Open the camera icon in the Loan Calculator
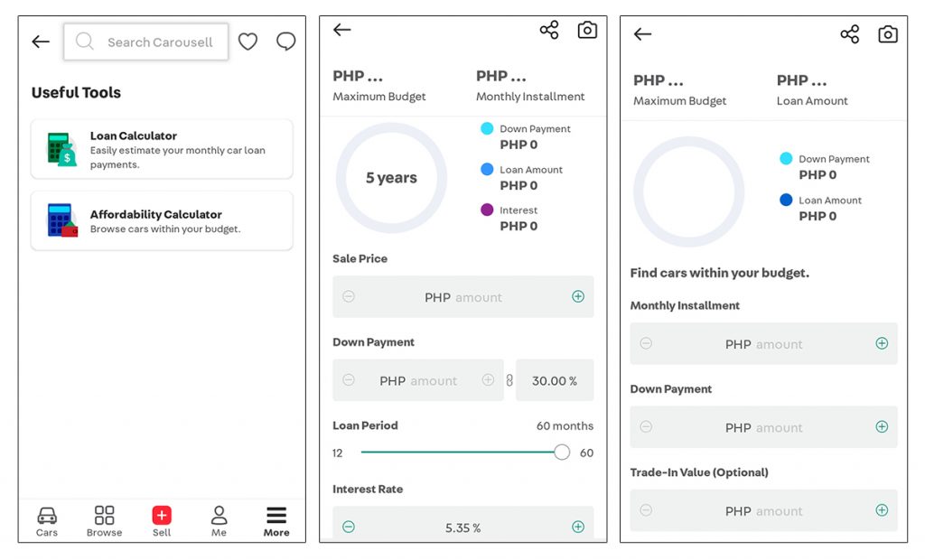The width and height of the screenshot is (925, 560). point(587,30)
